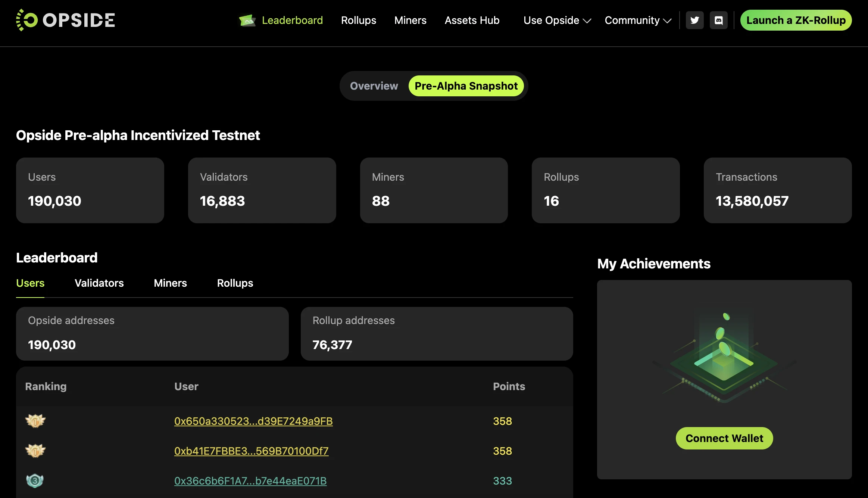
Task: Click the coin platform illustration
Action: tap(724, 358)
